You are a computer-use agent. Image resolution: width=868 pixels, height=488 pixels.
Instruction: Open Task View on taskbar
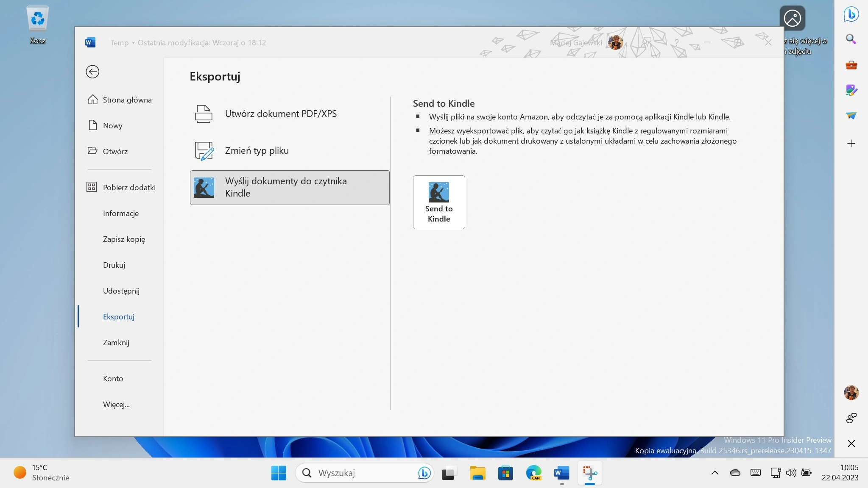(449, 473)
